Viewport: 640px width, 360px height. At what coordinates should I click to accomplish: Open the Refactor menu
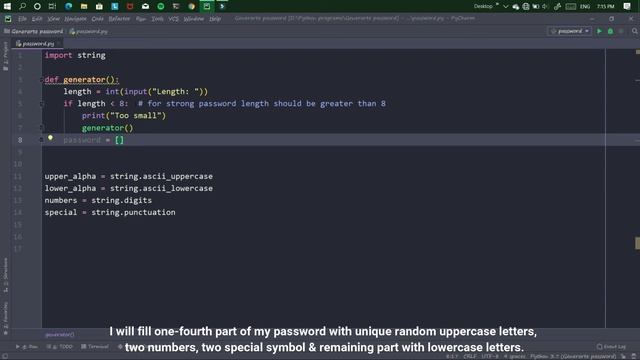tap(119, 19)
